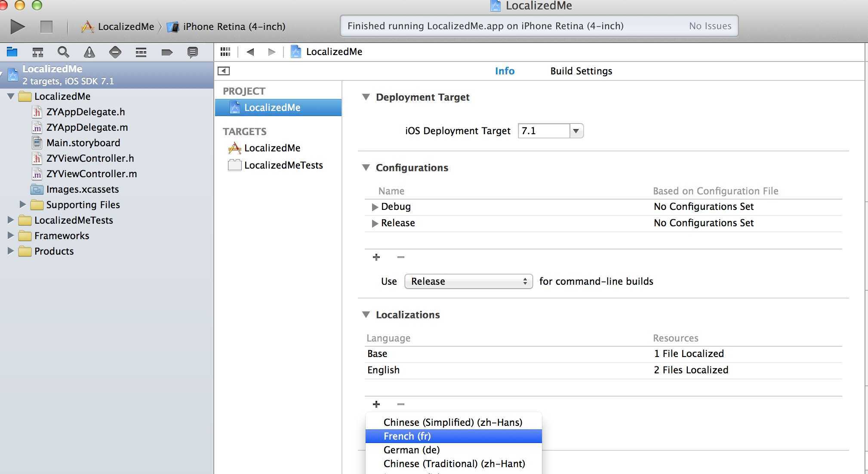Click the 'Finished running' activity status

(486, 26)
